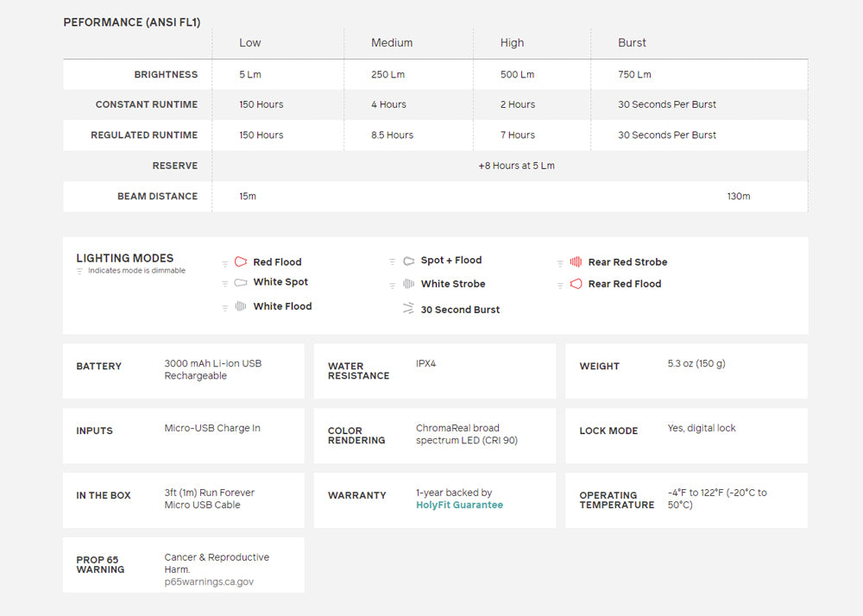This screenshot has height=616, width=863.
Task: Click the White Spot mode icon
Action: point(241,282)
